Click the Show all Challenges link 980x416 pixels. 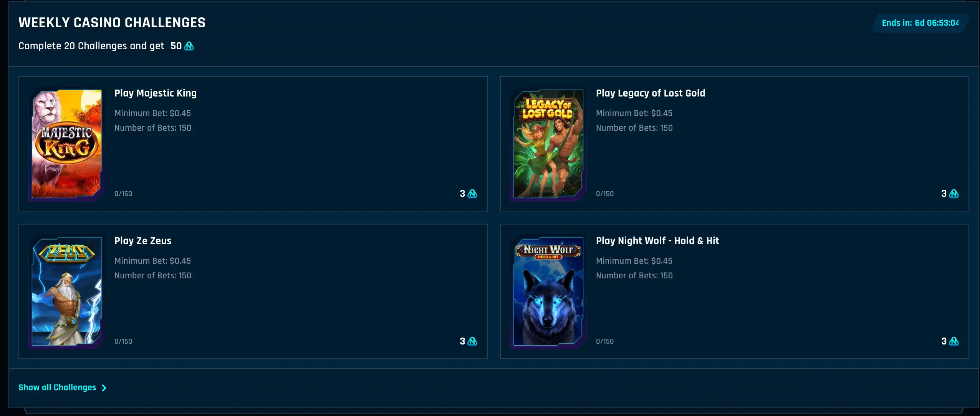point(63,388)
